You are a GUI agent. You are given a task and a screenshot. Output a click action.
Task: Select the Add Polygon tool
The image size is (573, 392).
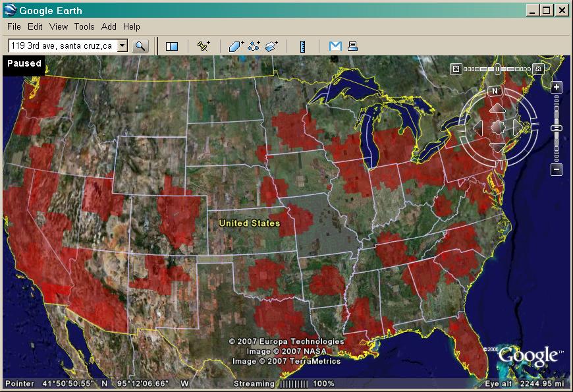point(236,46)
